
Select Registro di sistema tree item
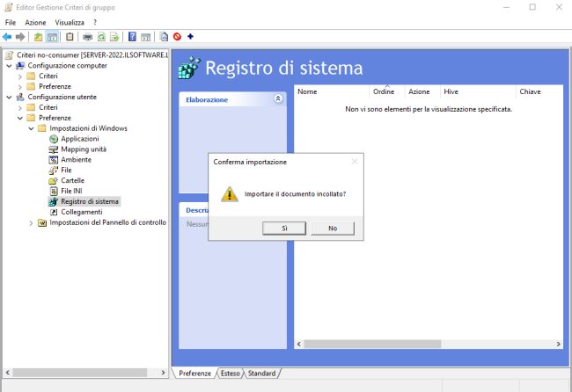click(90, 201)
